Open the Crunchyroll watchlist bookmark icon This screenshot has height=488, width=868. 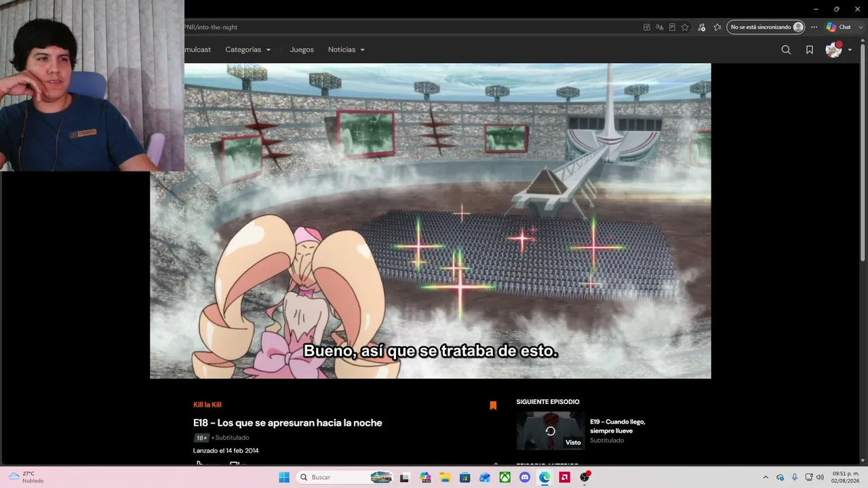(x=810, y=49)
